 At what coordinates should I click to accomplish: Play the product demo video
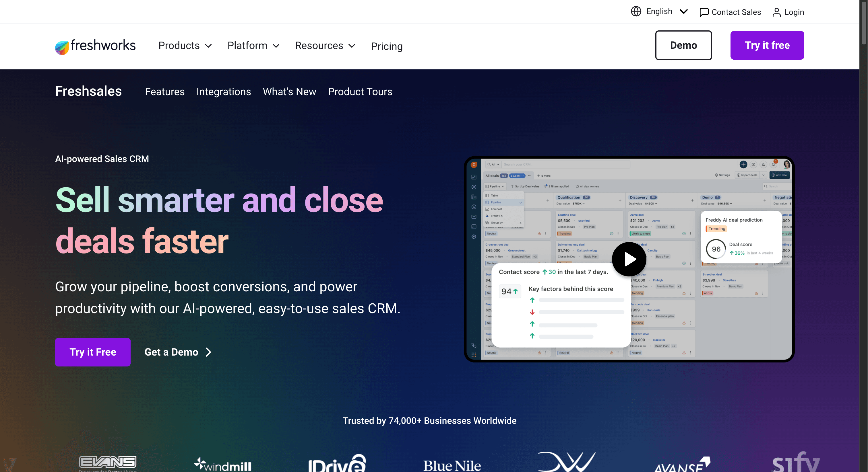tap(629, 259)
